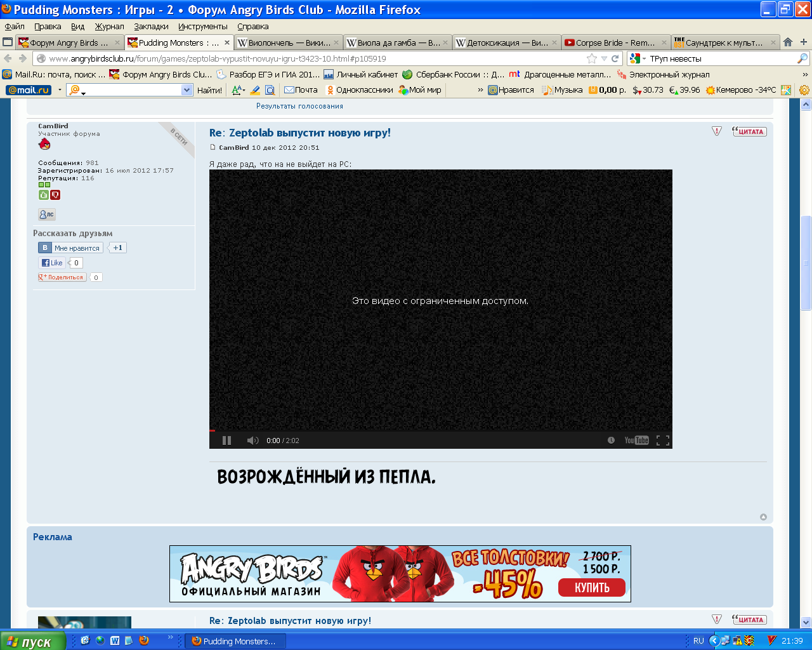The height and width of the screenshot is (650, 812).
Task: Reload the page with refresh icon
Action: coord(615,58)
